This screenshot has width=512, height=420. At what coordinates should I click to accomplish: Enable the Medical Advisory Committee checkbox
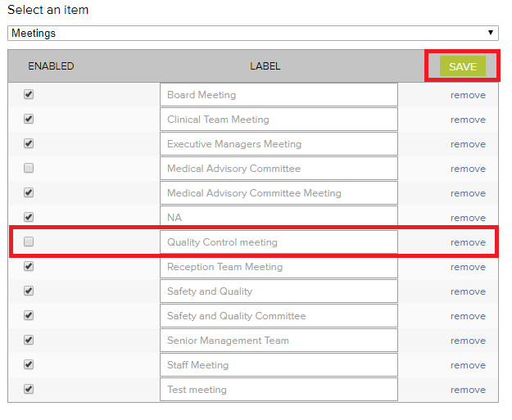click(29, 169)
